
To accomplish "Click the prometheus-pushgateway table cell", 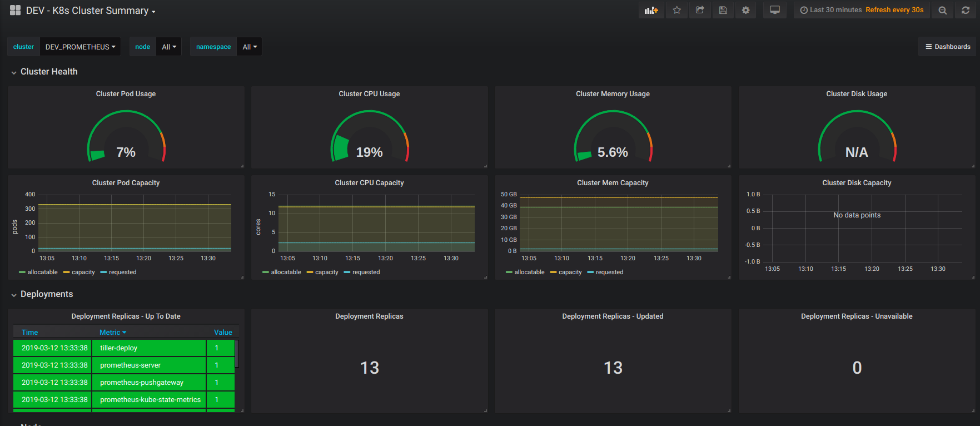I will point(149,383).
